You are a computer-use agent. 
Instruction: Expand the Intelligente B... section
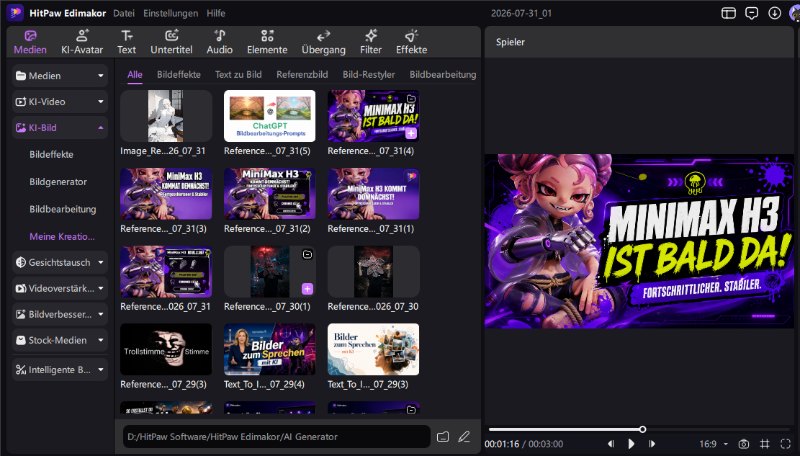[x=60, y=369]
